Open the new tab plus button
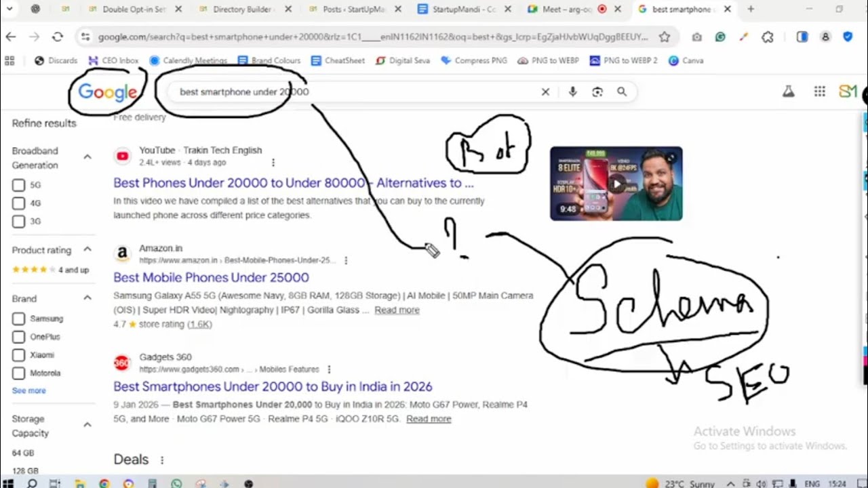 tap(750, 9)
